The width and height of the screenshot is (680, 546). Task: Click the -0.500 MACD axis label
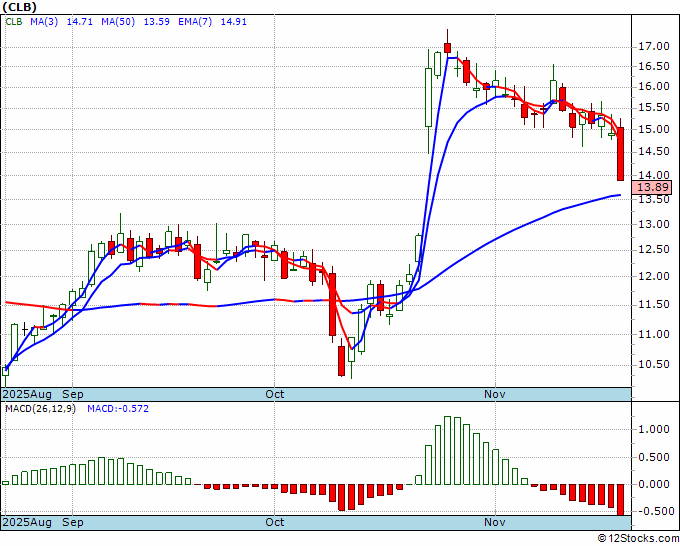pyautogui.click(x=654, y=511)
